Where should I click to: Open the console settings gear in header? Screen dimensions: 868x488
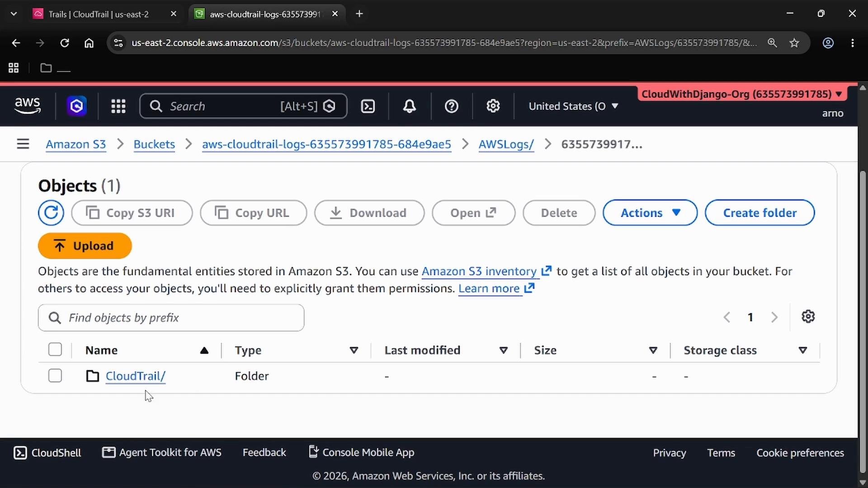pyautogui.click(x=493, y=106)
